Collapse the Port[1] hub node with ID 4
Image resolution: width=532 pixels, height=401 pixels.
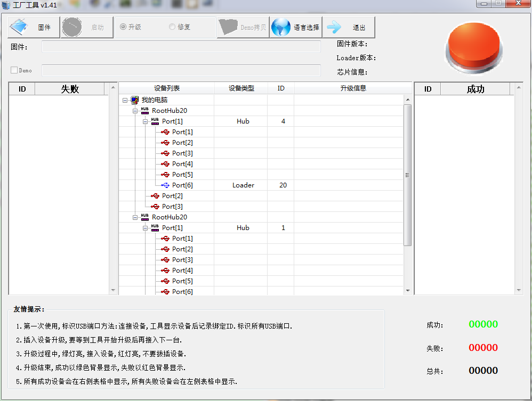pos(145,121)
